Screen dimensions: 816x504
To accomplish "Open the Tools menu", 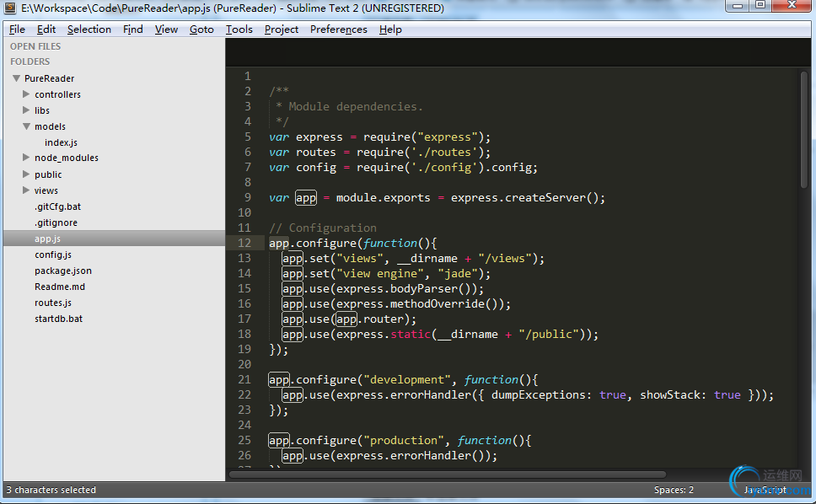I will tap(239, 29).
